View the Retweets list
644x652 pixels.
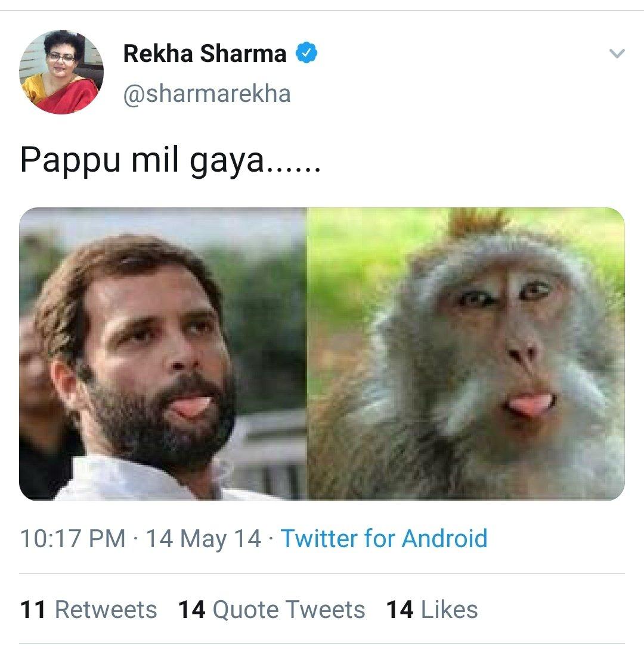106,610
